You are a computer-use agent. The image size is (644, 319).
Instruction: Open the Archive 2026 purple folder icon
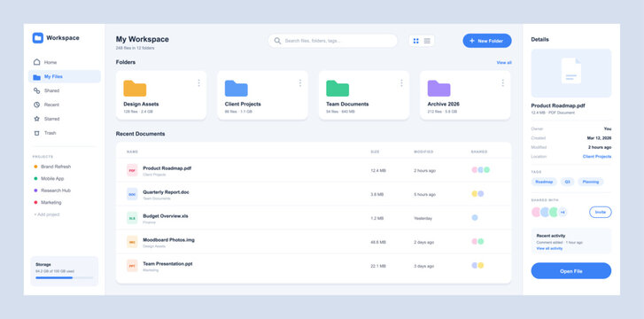(439, 89)
